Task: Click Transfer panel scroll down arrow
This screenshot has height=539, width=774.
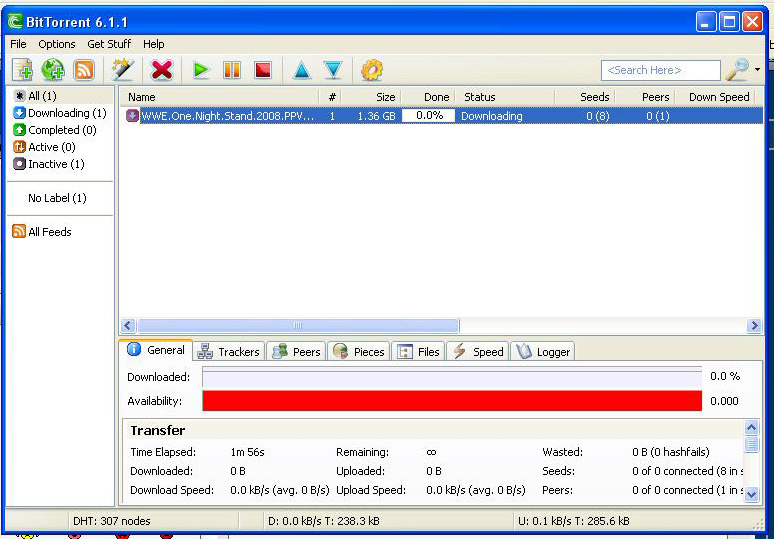Action: [751, 494]
